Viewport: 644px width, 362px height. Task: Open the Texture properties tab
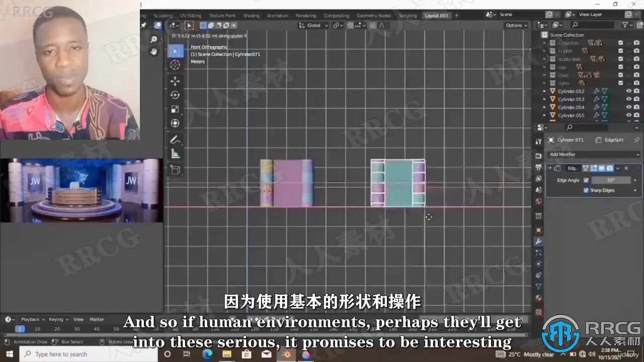pyautogui.click(x=539, y=312)
